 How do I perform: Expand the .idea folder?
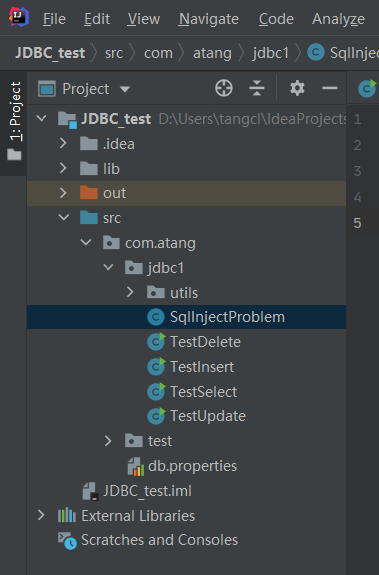coord(63,143)
